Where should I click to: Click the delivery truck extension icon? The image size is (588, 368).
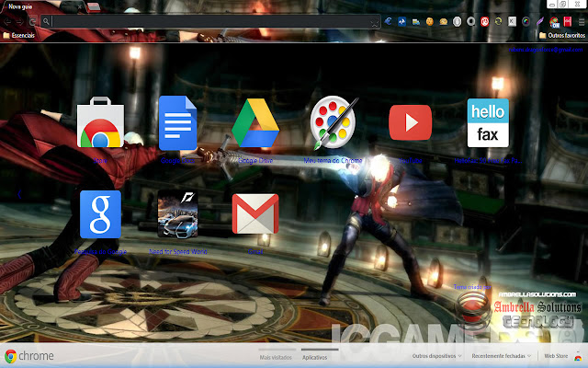point(416,22)
